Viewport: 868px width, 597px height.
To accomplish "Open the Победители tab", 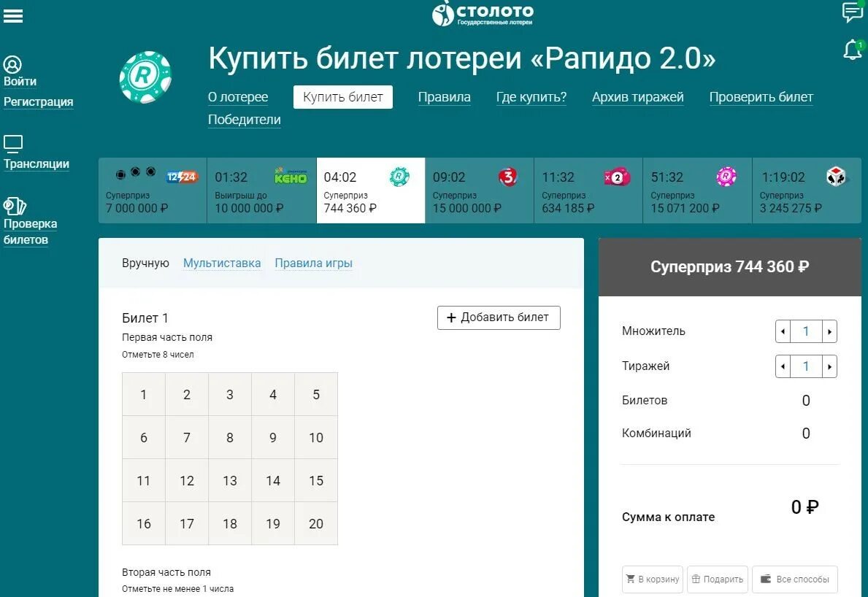I will pyautogui.click(x=244, y=120).
